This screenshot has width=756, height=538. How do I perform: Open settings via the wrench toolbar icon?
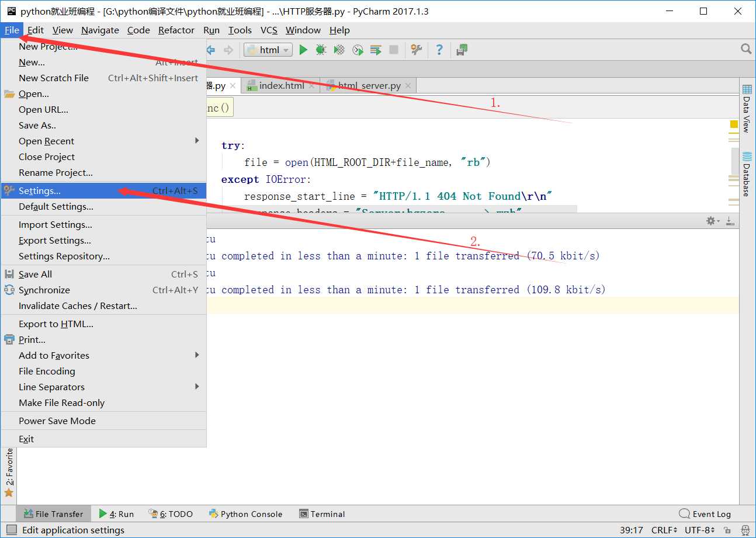[x=417, y=50]
